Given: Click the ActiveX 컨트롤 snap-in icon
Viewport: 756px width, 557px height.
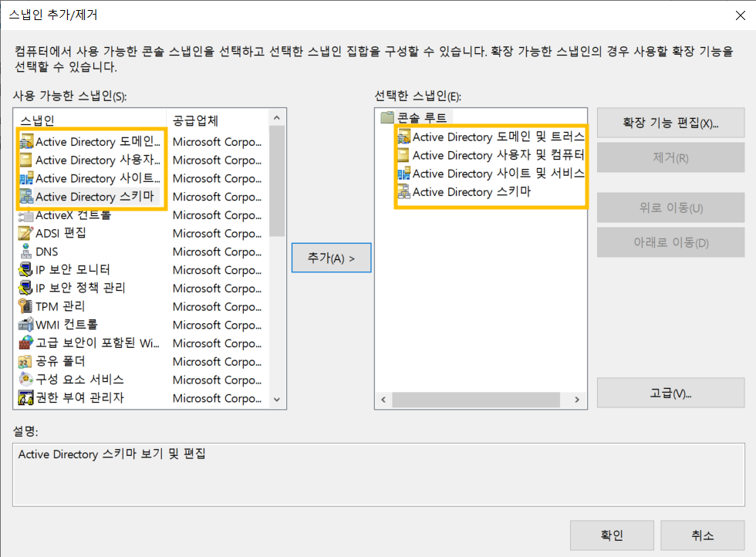Looking at the screenshot, I should [x=26, y=215].
